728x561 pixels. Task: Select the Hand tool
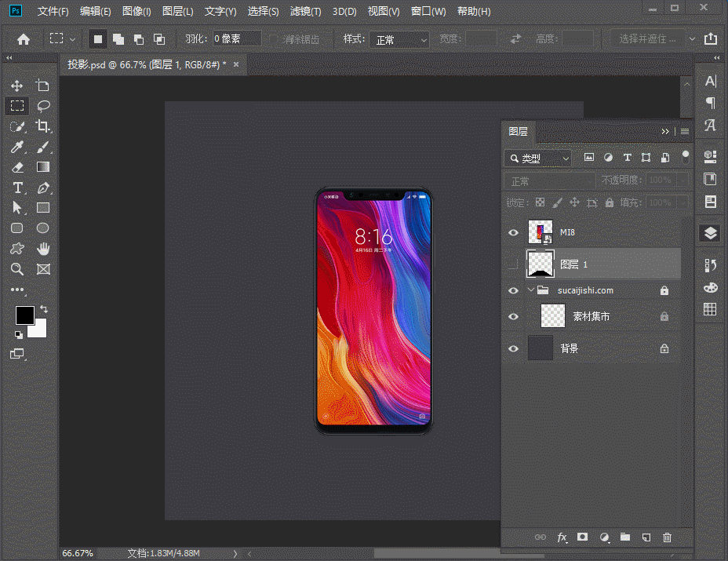tap(43, 249)
